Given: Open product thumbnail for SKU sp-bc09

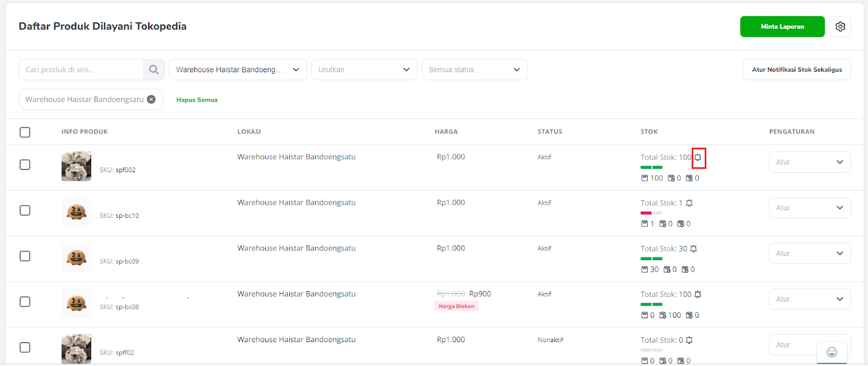Looking at the screenshot, I should (76, 257).
